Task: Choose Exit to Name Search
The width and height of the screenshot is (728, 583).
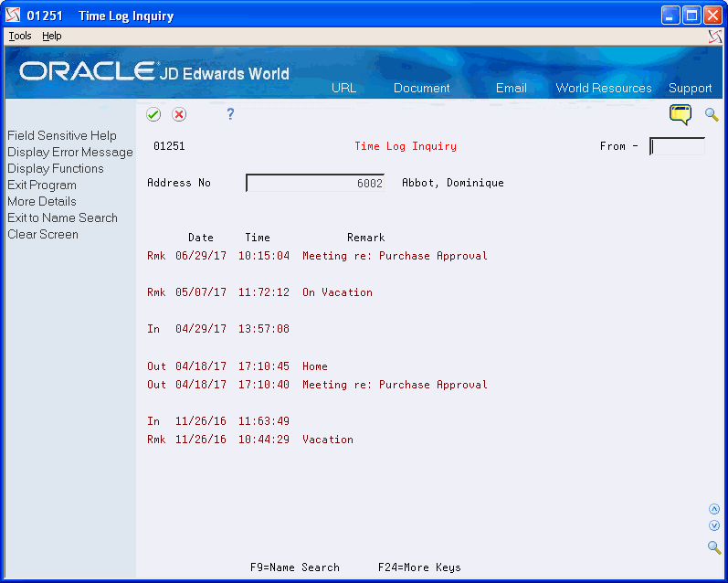Action: (62, 217)
